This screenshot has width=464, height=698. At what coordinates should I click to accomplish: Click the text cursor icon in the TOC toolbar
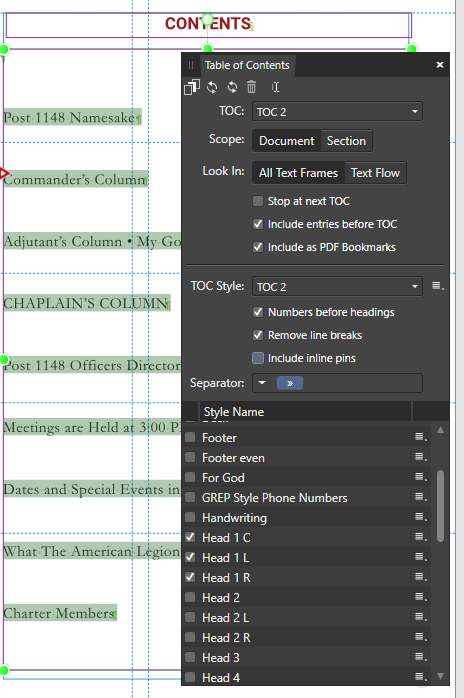coord(276,87)
